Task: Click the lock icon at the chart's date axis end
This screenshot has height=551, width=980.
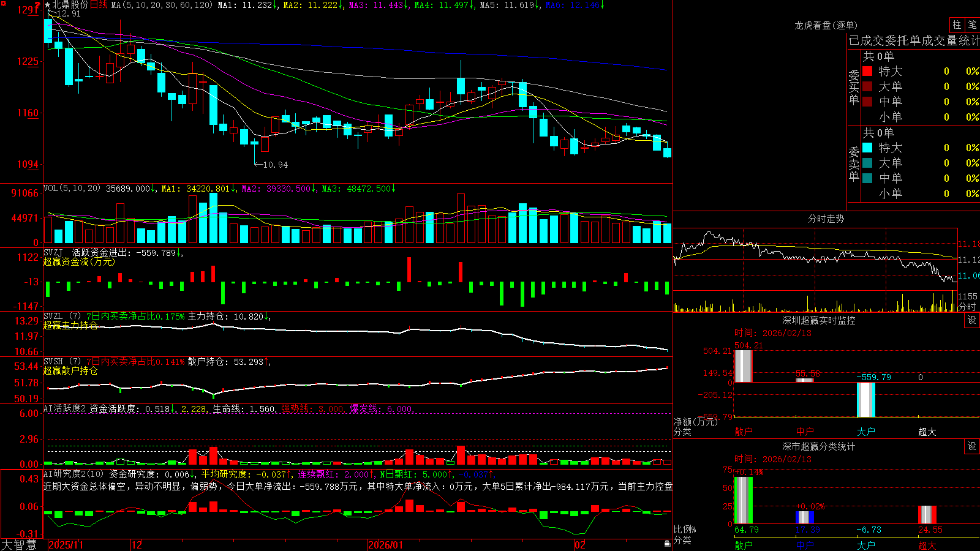Action: pos(667,544)
